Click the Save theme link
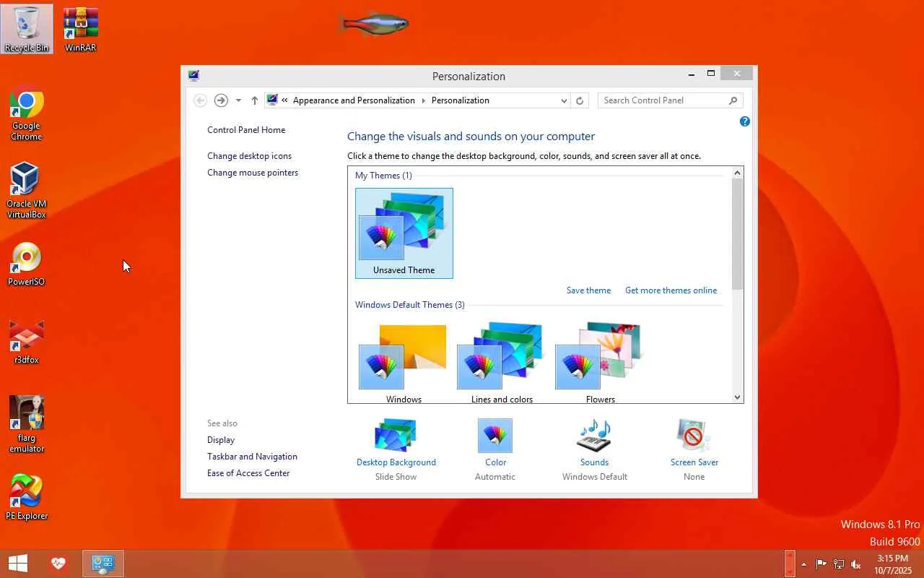 tap(588, 290)
